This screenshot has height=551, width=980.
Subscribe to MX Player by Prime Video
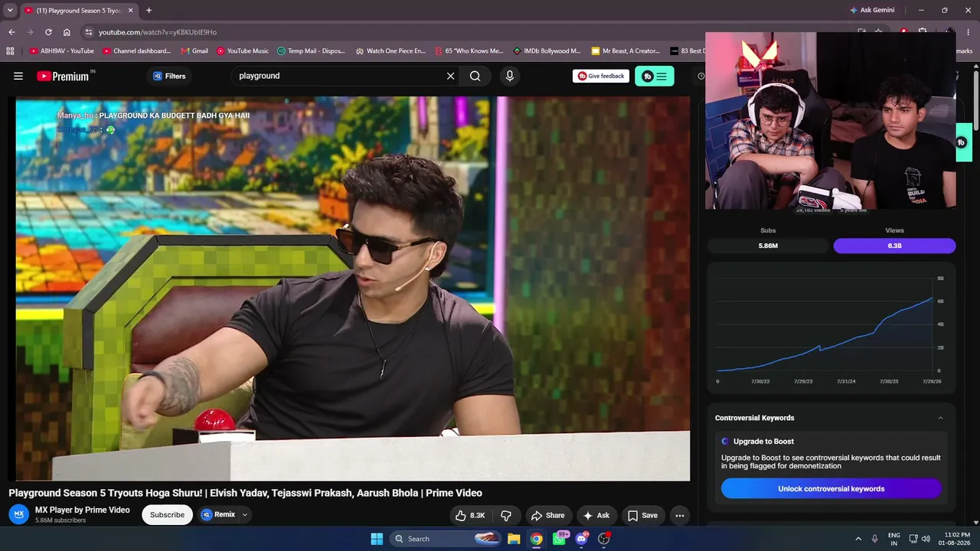pyautogui.click(x=167, y=515)
